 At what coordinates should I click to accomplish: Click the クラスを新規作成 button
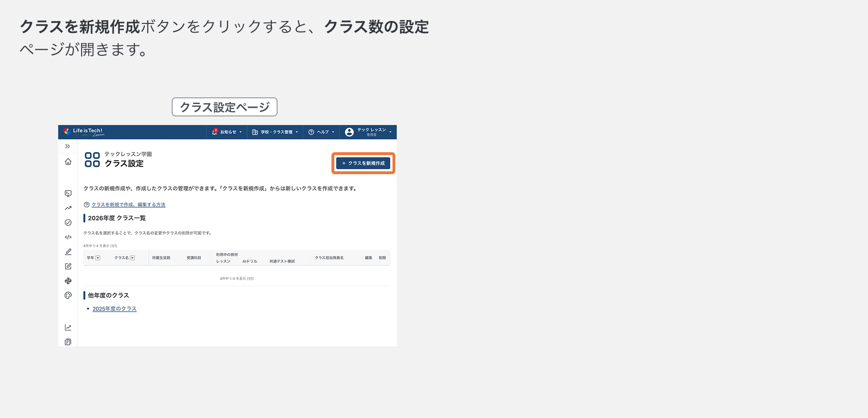(x=363, y=163)
